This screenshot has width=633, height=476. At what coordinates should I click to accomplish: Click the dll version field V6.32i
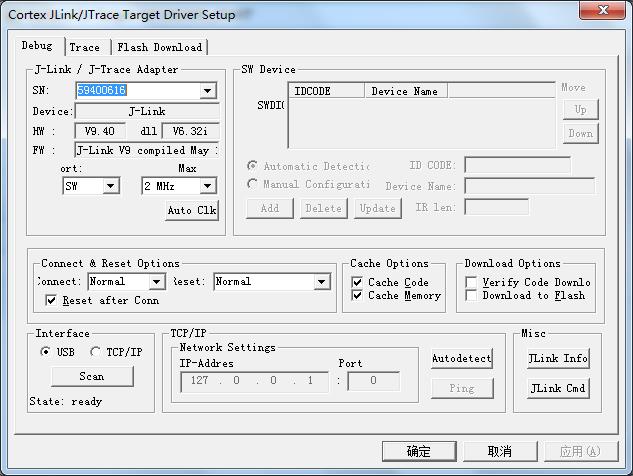[190, 131]
